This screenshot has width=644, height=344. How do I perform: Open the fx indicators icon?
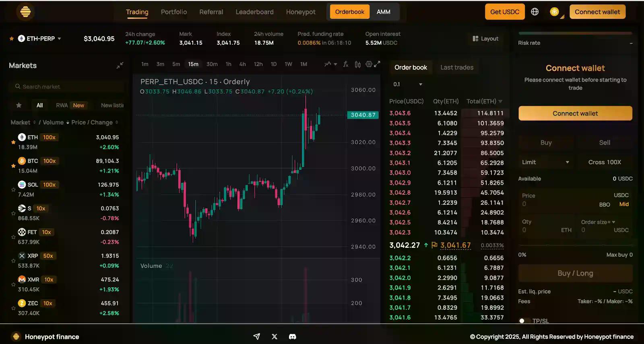tap(346, 64)
